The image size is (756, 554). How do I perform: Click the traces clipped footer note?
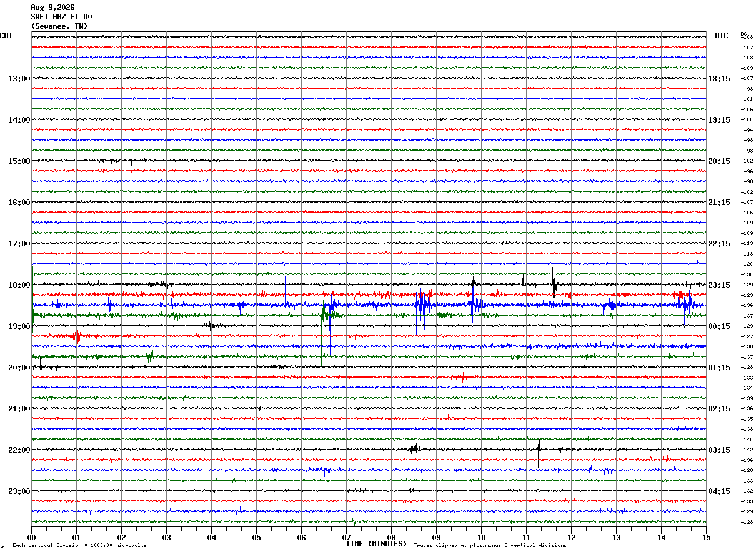tap(490, 546)
